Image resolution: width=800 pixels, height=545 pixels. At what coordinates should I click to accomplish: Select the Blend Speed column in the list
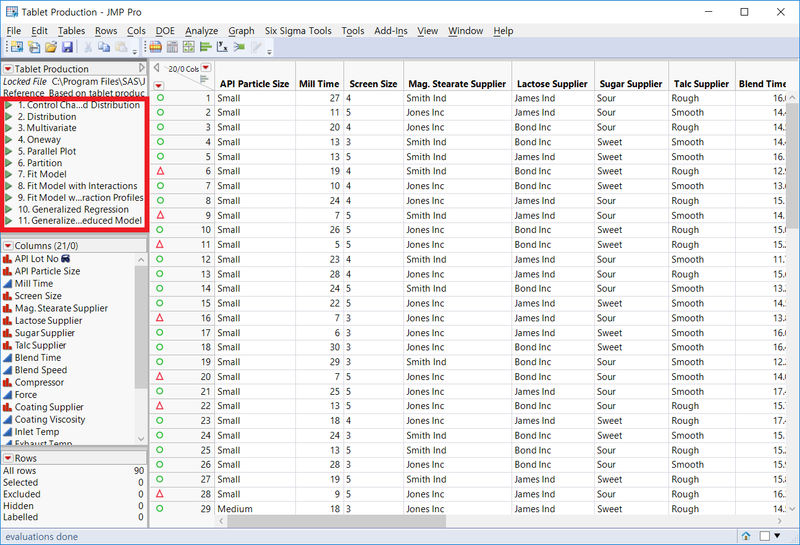pyautogui.click(x=40, y=370)
